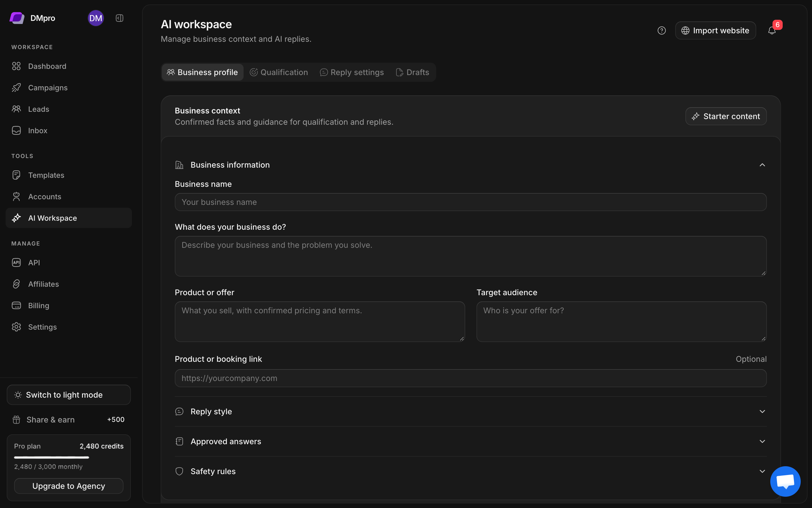Click Upgrade to Agency button
The height and width of the screenshot is (508, 812).
click(69, 486)
